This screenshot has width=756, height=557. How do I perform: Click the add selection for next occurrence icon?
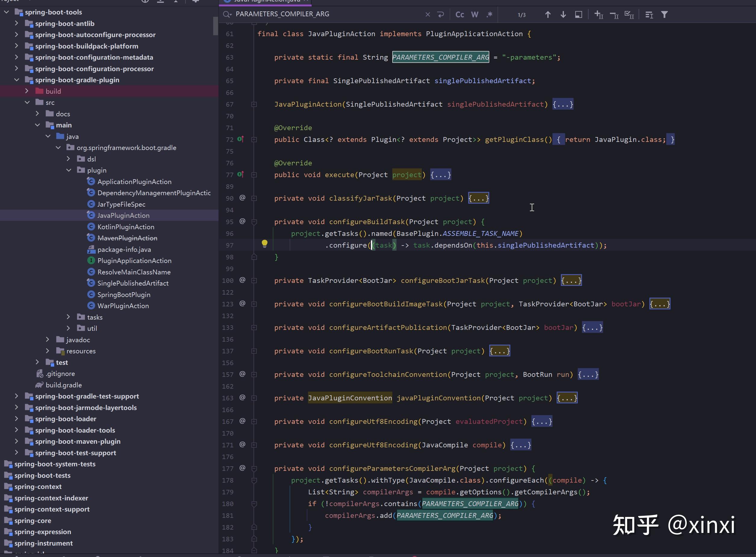coord(599,14)
